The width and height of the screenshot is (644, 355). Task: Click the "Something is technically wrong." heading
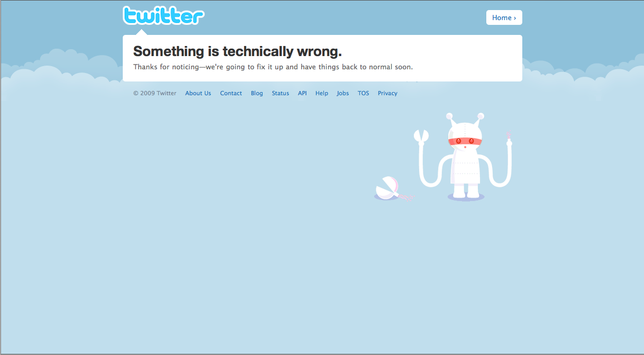pyautogui.click(x=238, y=51)
